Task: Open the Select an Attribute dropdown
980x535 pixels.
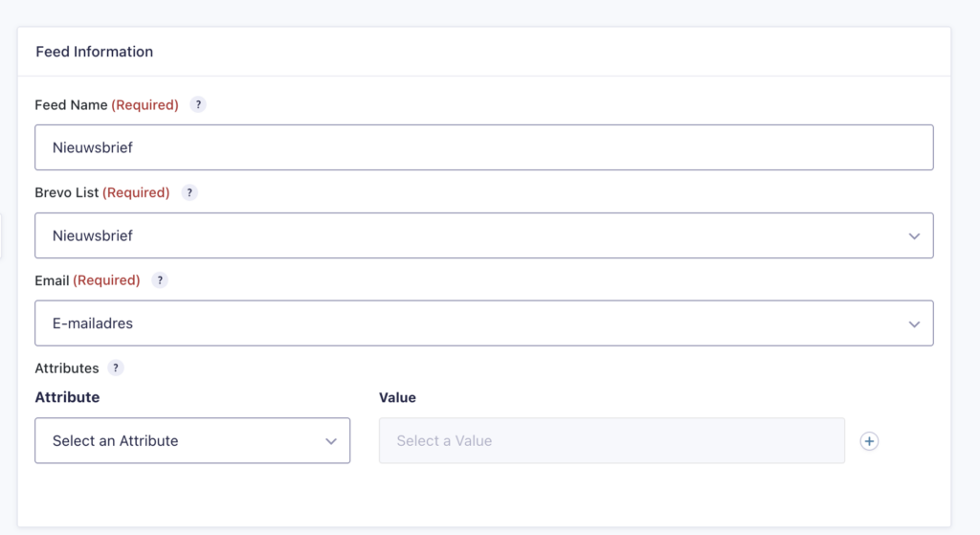Action: coord(191,441)
